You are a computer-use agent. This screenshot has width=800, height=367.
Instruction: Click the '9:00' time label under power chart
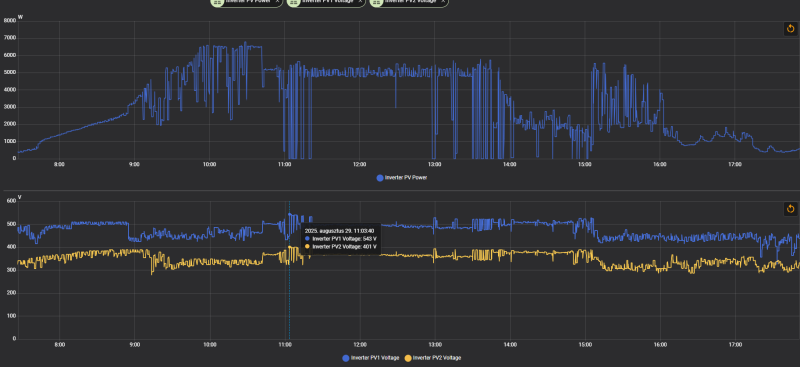tap(134, 165)
